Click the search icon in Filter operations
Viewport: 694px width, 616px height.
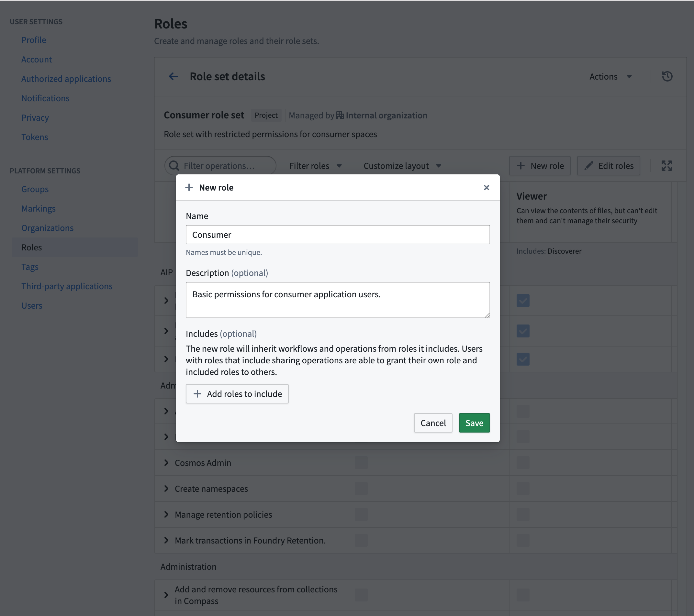coord(174,166)
